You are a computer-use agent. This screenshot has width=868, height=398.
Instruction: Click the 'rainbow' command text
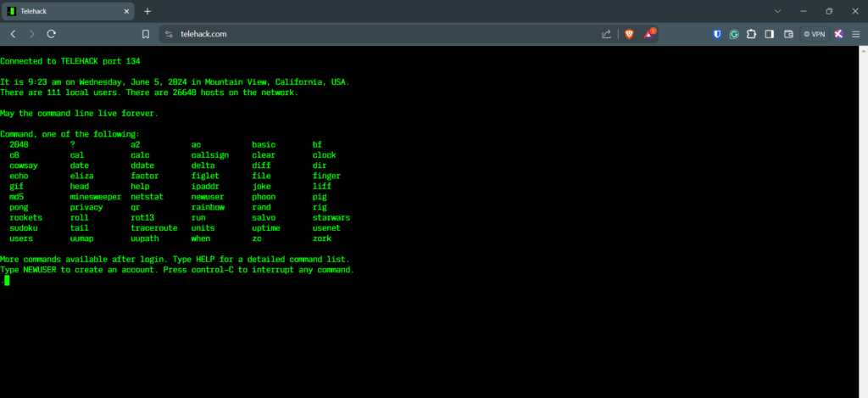click(x=208, y=207)
